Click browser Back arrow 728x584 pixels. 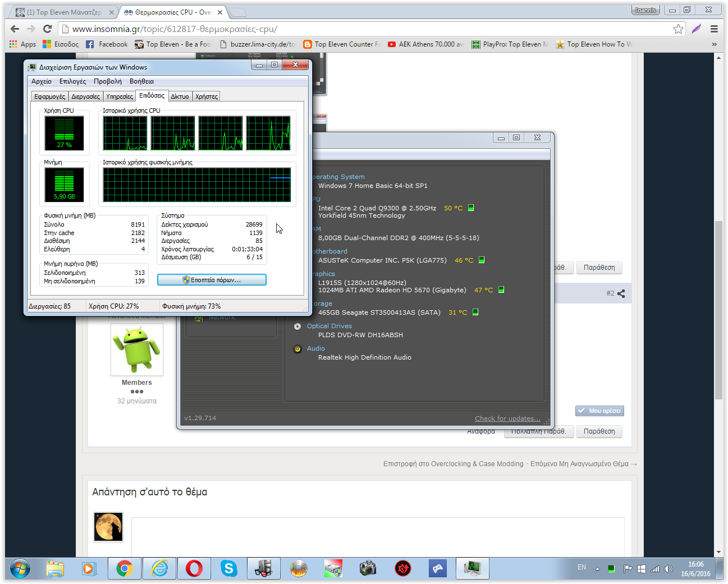(15, 29)
